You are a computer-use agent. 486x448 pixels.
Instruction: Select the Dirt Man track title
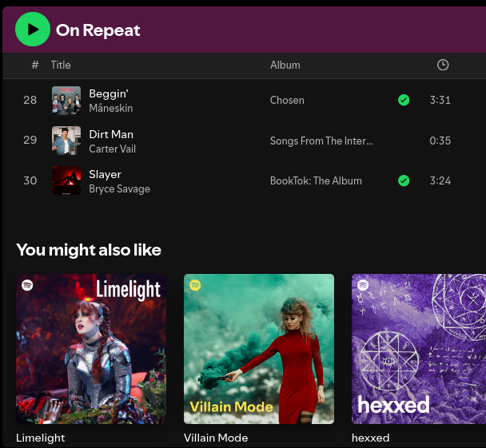(111, 134)
